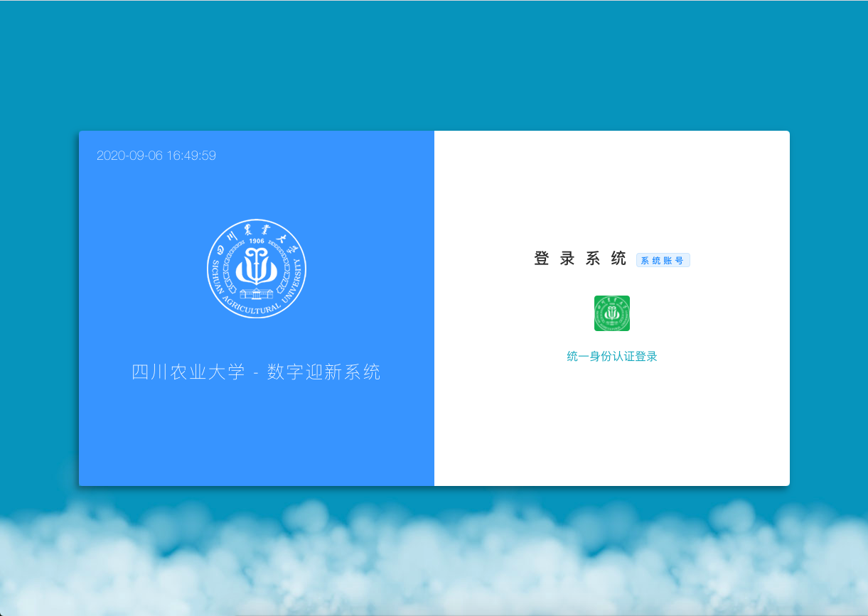Click the green unified authentication login icon
868x616 pixels.
[x=612, y=313]
